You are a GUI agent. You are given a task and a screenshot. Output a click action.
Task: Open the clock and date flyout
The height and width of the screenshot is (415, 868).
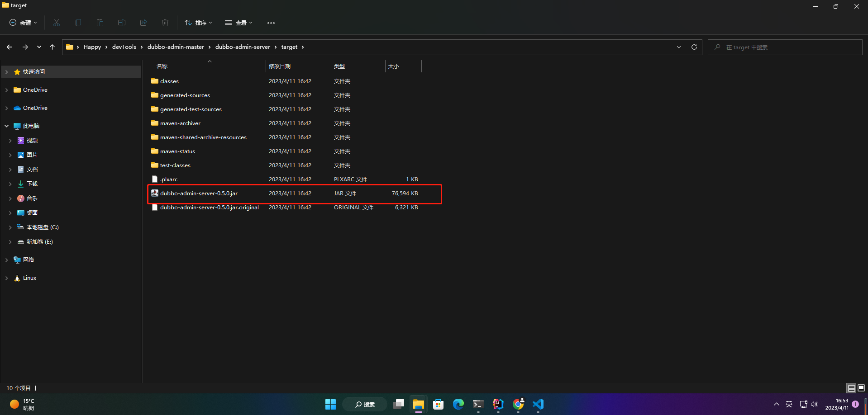pyautogui.click(x=837, y=404)
